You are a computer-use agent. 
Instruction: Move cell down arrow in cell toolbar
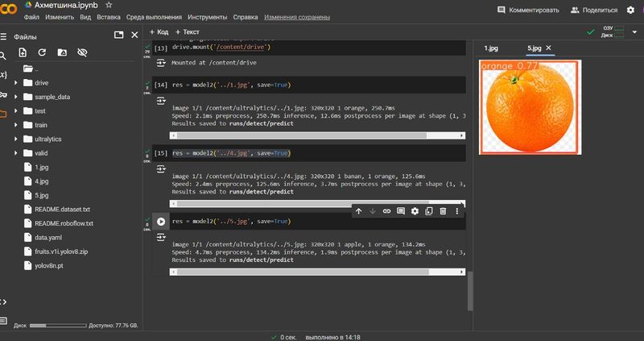pos(373,211)
